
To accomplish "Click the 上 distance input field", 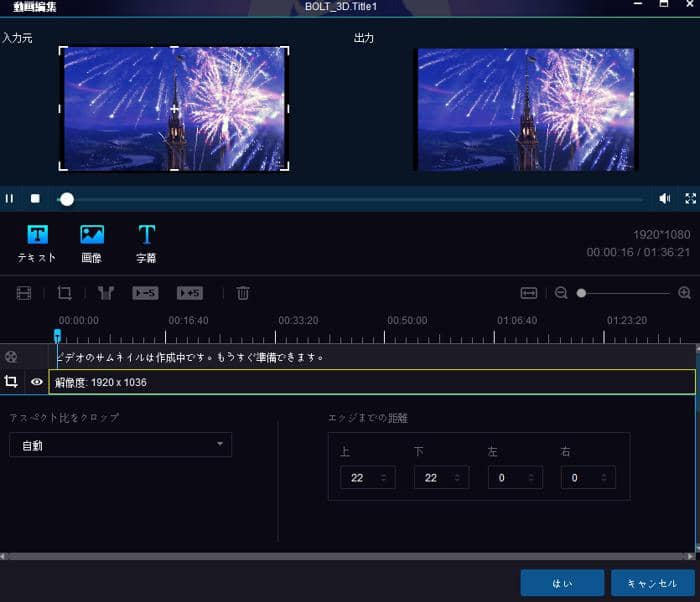I will tap(367, 477).
